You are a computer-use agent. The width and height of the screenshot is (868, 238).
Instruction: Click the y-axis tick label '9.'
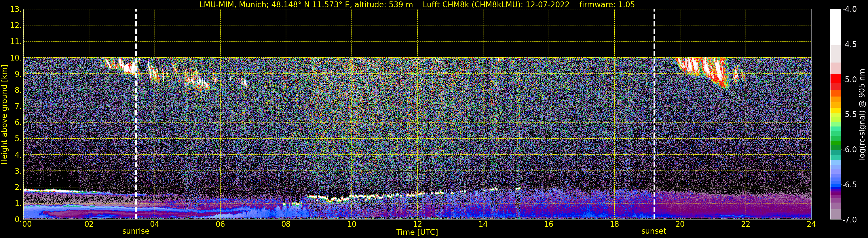point(18,74)
